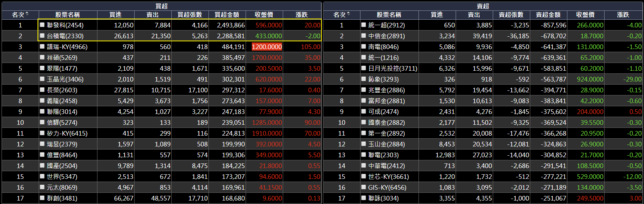Viewport: 644px width, 204px height.
Task: Click the 買超張數 column header
Action: tap(190, 15)
